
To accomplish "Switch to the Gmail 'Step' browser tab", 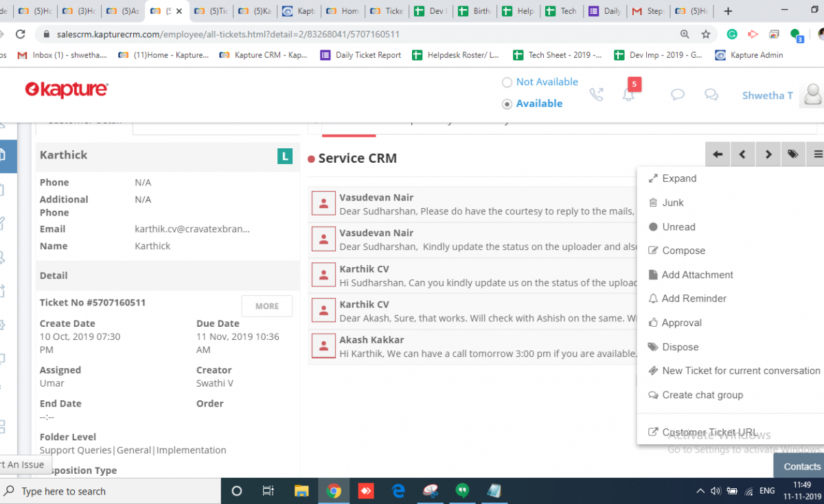I will pos(647,11).
